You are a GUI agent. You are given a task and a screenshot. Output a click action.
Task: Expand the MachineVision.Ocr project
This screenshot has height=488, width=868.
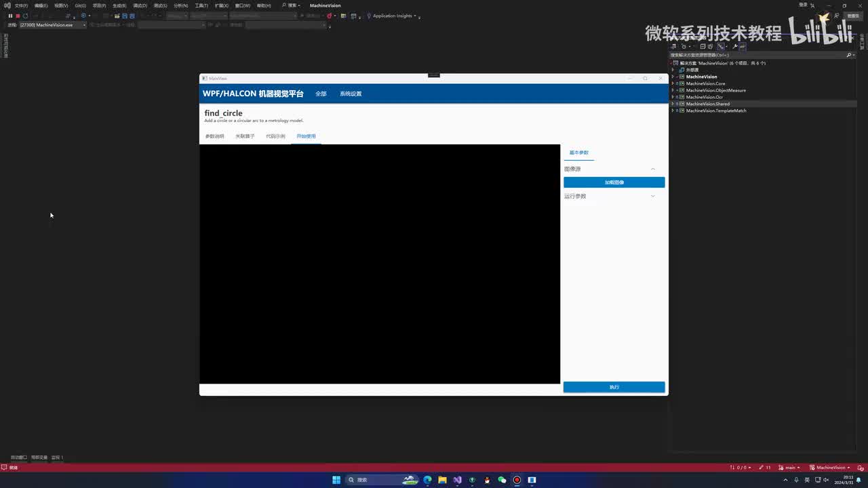pyautogui.click(x=673, y=97)
